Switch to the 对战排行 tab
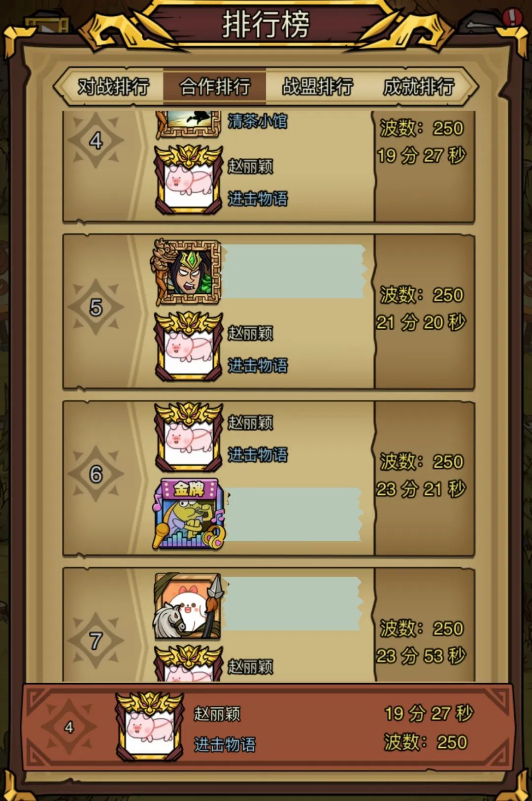The image size is (532, 801). pos(113,87)
